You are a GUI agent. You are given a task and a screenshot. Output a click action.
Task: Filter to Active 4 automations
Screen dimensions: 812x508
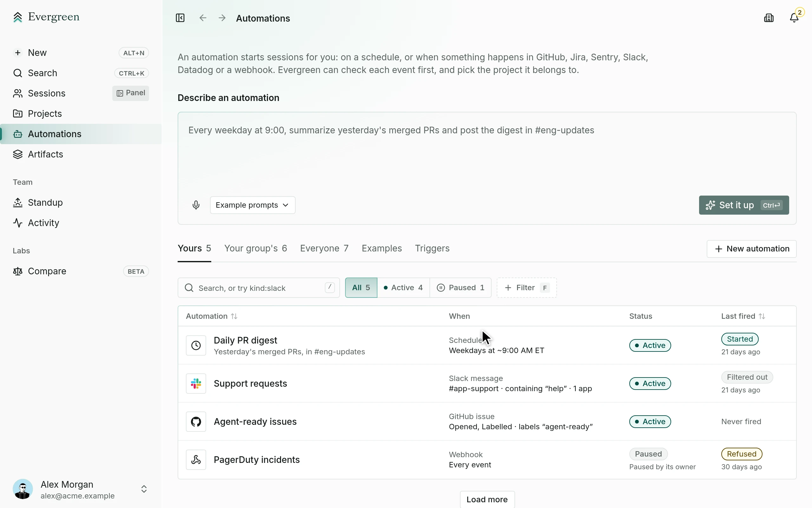tap(403, 288)
